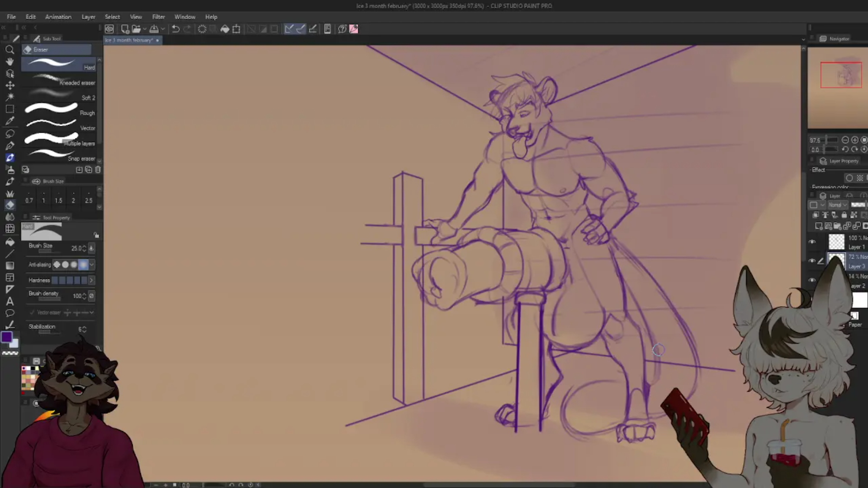Open the Animation menu
Viewport: 868px width, 488px height.
click(58, 17)
